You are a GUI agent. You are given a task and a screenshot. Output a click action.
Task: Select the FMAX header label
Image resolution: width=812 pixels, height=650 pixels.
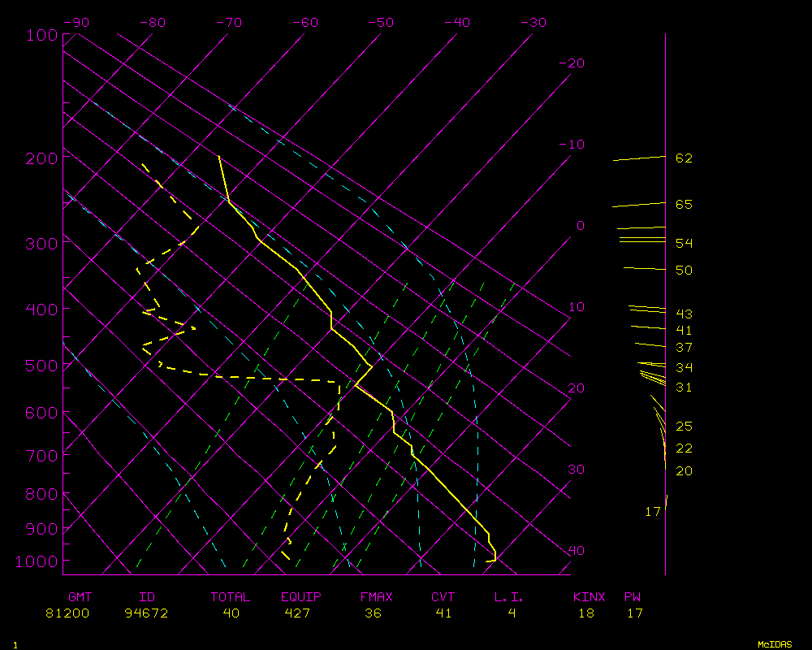(x=376, y=597)
